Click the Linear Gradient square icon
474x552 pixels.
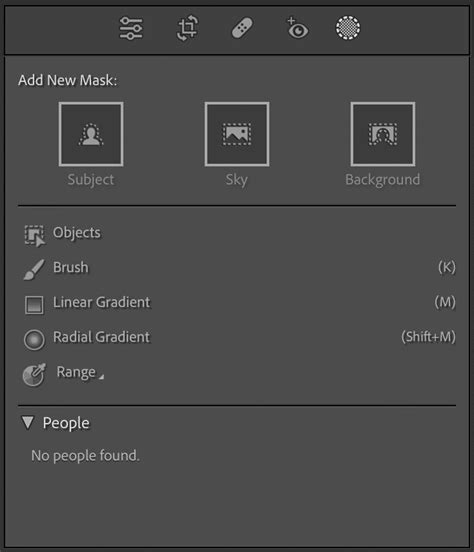(x=34, y=305)
